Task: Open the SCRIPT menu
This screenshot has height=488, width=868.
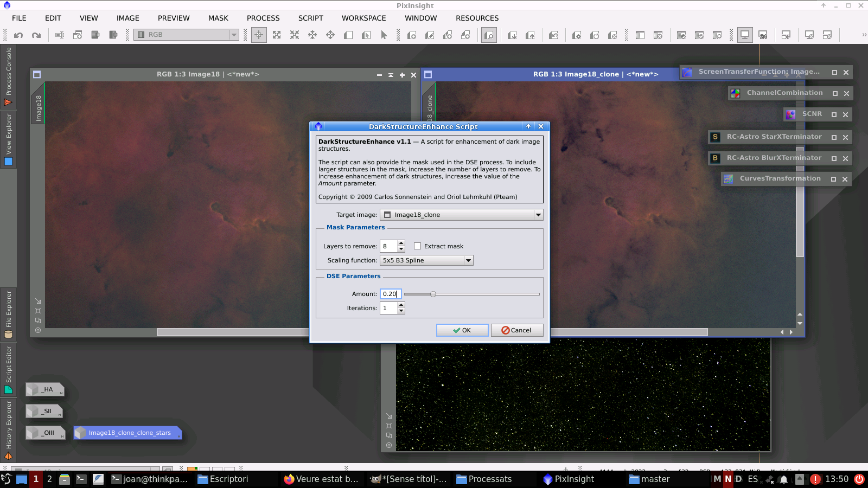Action: pyautogui.click(x=310, y=18)
